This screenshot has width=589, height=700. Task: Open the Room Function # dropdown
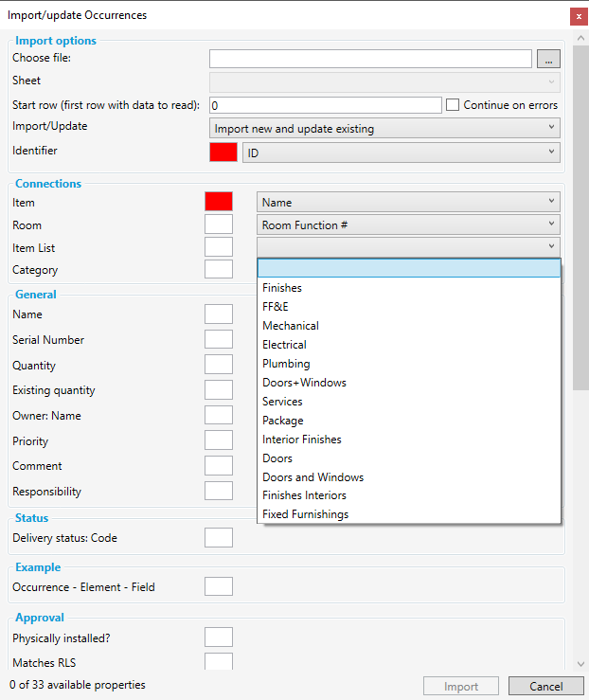point(408,224)
